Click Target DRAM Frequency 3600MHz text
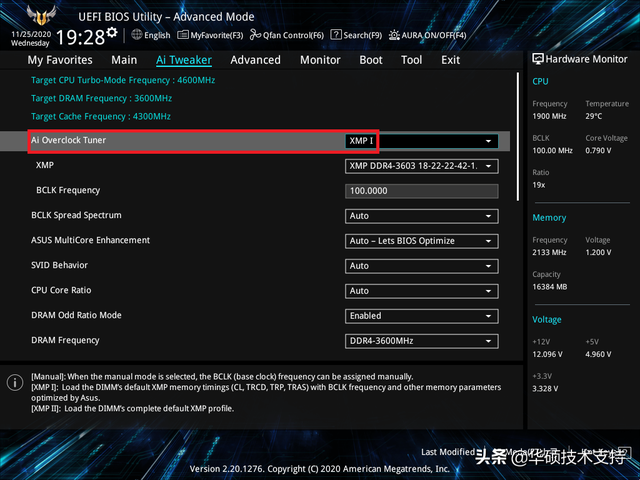The height and width of the screenshot is (480, 640). [x=101, y=98]
